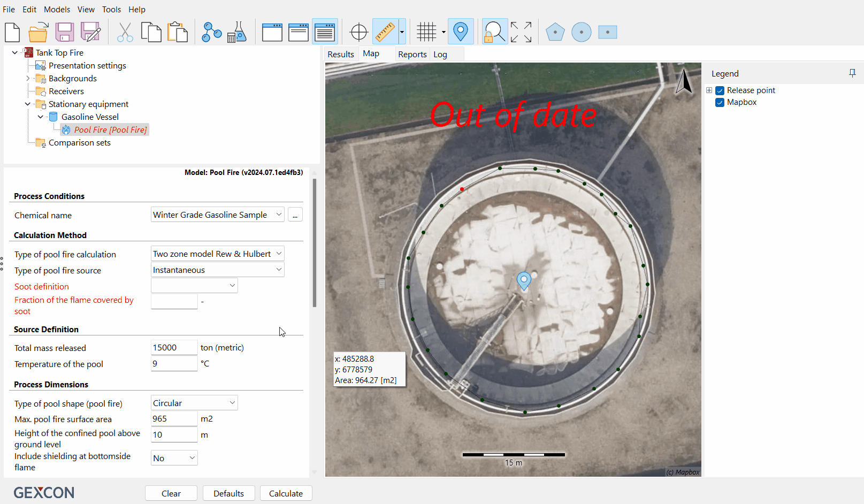Toggle the ruler measure tool
Viewport: 864px width, 504px height.
pos(385,32)
